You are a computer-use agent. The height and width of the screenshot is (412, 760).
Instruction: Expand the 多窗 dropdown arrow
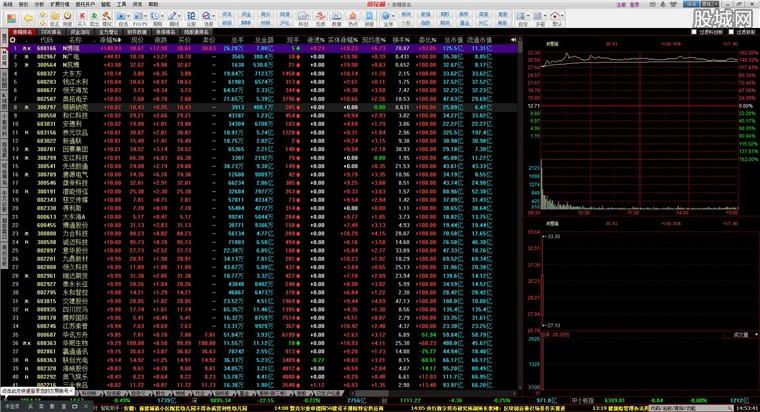click(x=545, y=16)
